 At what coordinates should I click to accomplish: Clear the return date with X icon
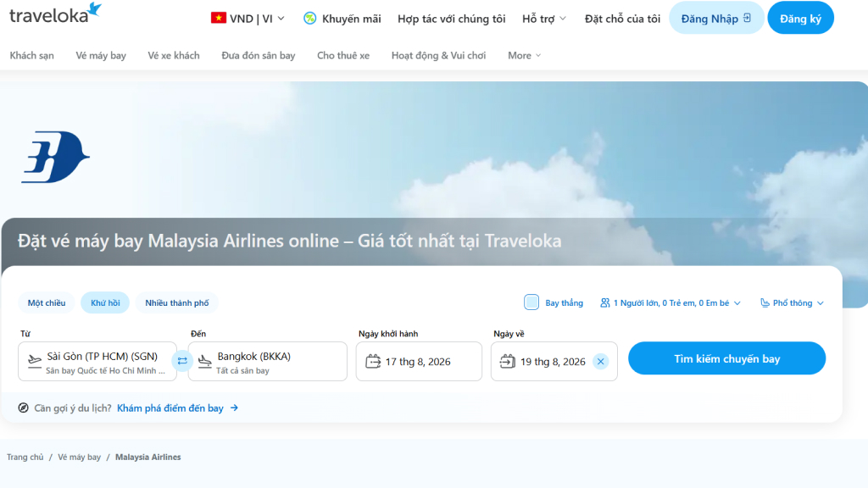601,361
